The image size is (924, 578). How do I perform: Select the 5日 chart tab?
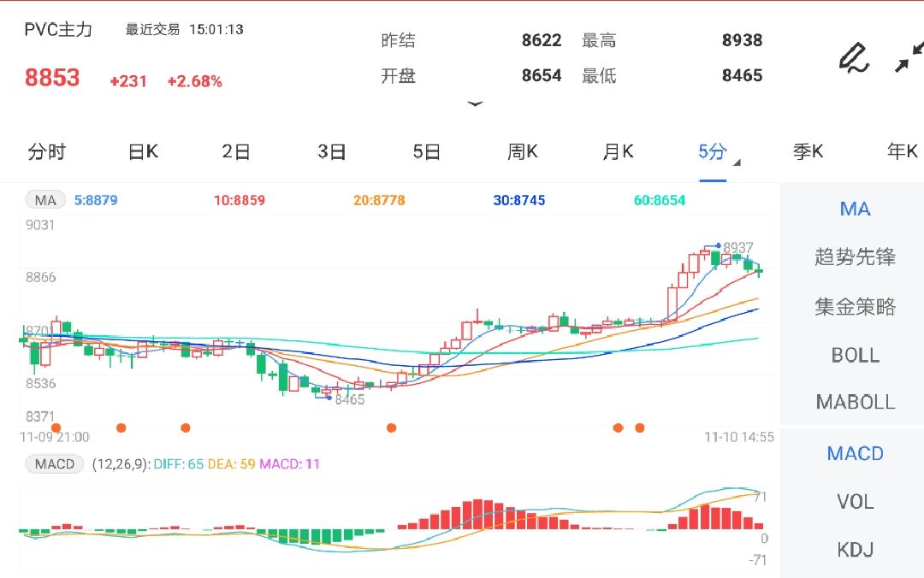[x=427, y=152]
